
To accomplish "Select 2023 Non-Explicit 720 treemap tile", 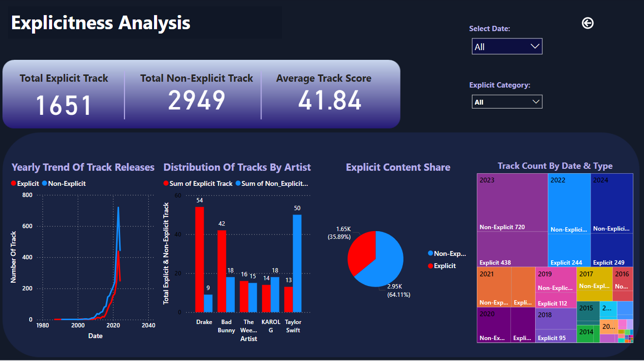I will click(512, 204).
